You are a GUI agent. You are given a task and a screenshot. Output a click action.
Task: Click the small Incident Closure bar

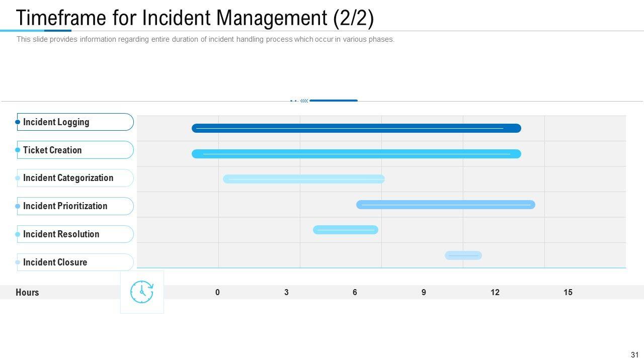tap(463, 255)
